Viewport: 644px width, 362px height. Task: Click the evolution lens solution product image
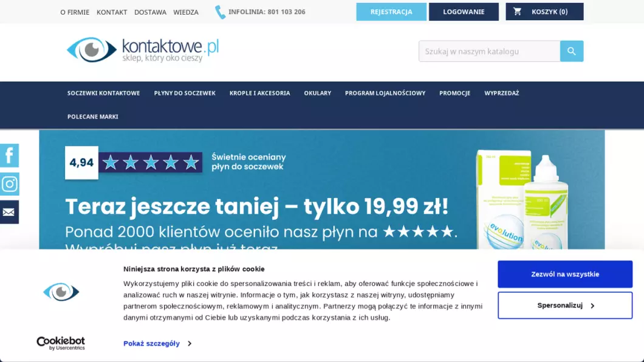pyautogui.click(x=522, y=199)
